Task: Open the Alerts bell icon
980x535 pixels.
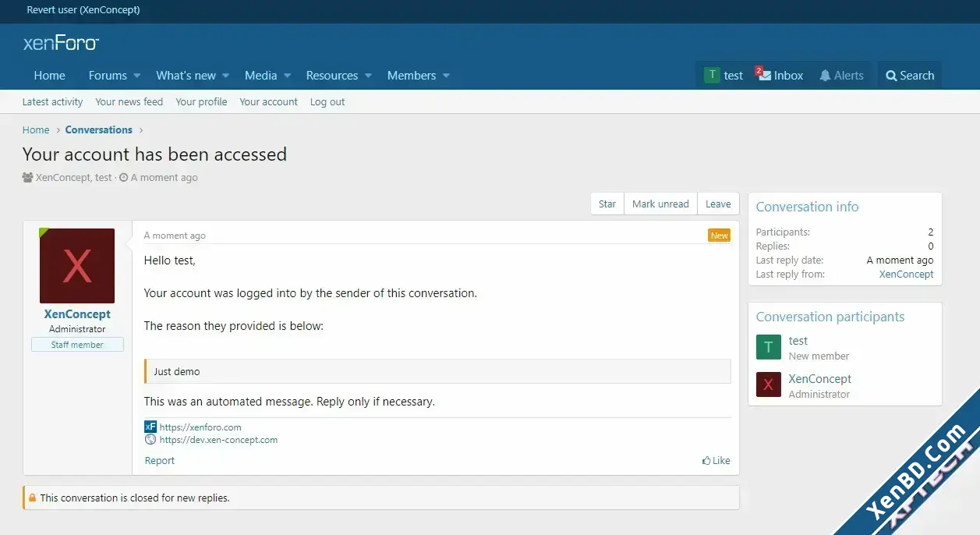Action: 825,76
